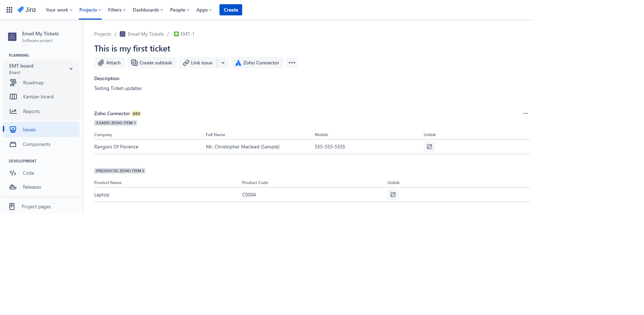
Task: Click Create subtask button
Action: coord(152,63)
